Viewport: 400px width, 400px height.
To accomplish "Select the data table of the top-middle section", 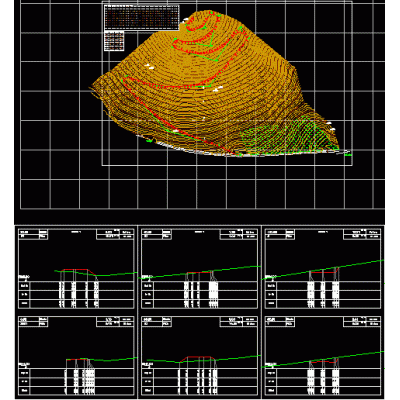I will click(x=200, y=295).
